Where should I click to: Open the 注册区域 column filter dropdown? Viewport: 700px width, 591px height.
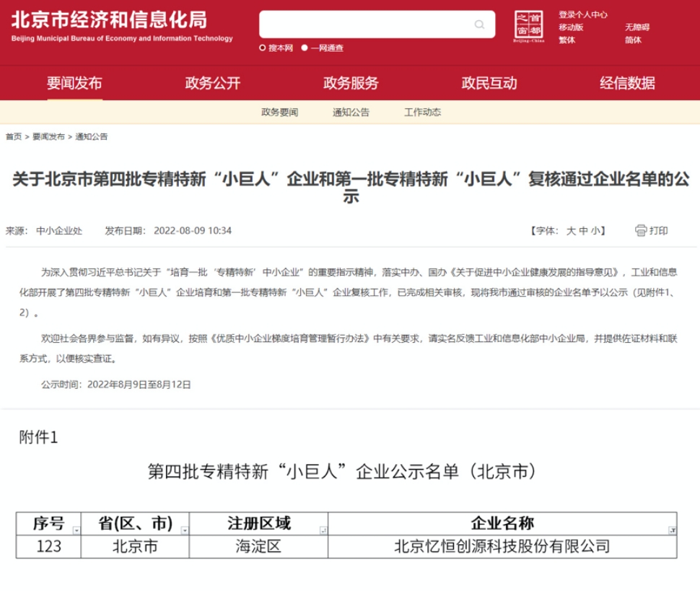[x=323, y=530]
